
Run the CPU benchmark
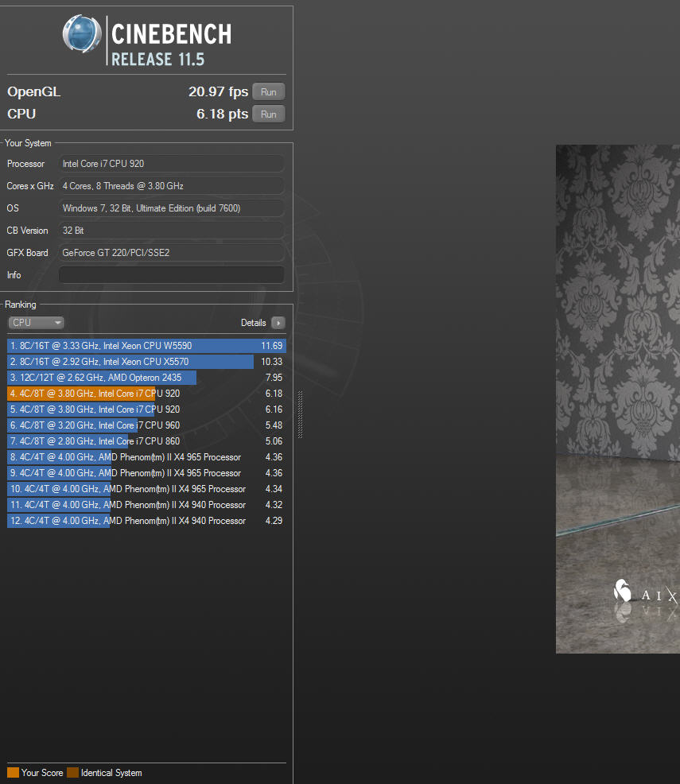pos(269,114)
